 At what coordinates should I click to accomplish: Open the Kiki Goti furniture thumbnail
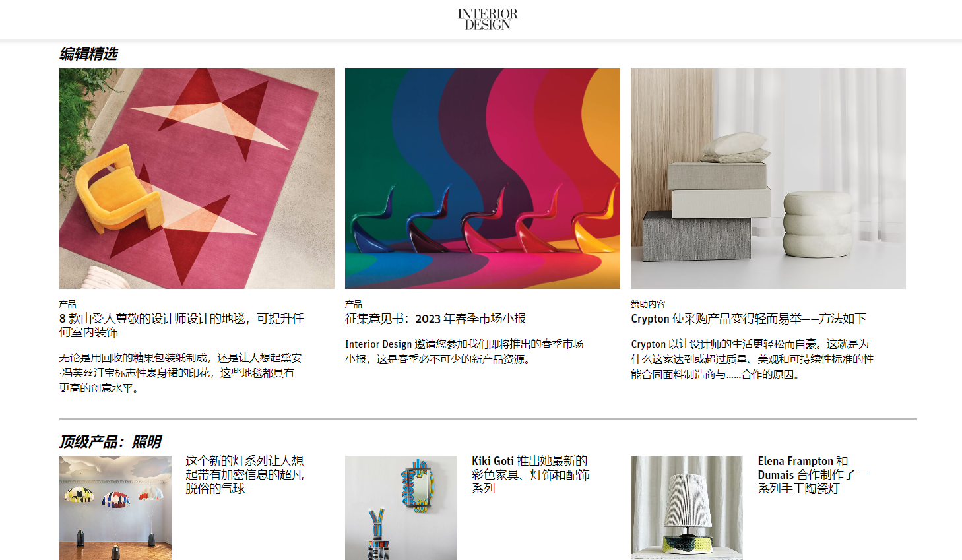point(401,508)
